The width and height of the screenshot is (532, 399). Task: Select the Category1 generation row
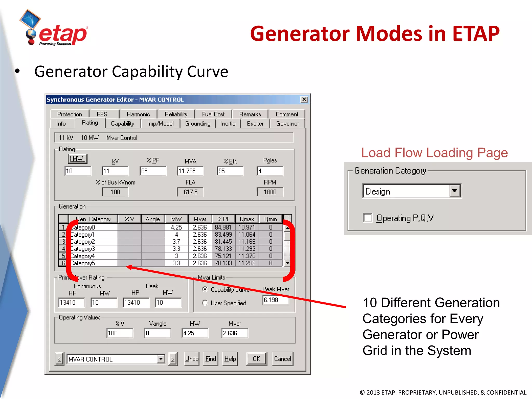coord(170,235)
